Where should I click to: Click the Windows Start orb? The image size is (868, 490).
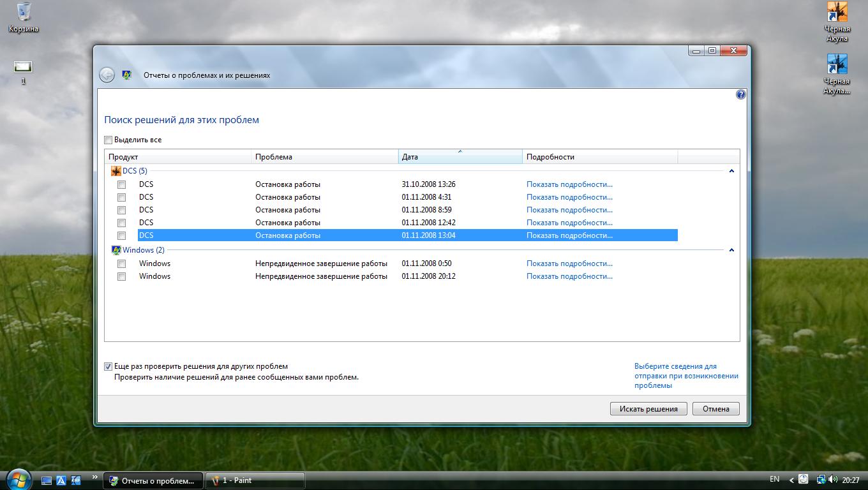pos(17,479)
